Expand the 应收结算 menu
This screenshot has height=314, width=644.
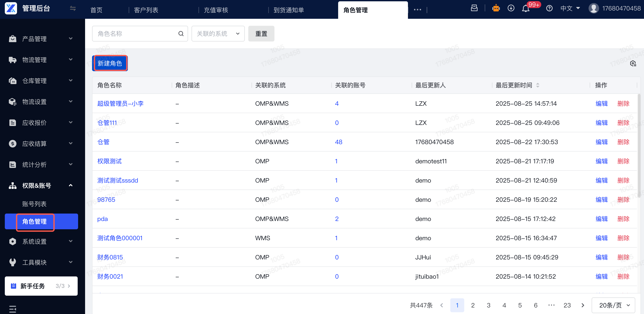tap(71, 143)
